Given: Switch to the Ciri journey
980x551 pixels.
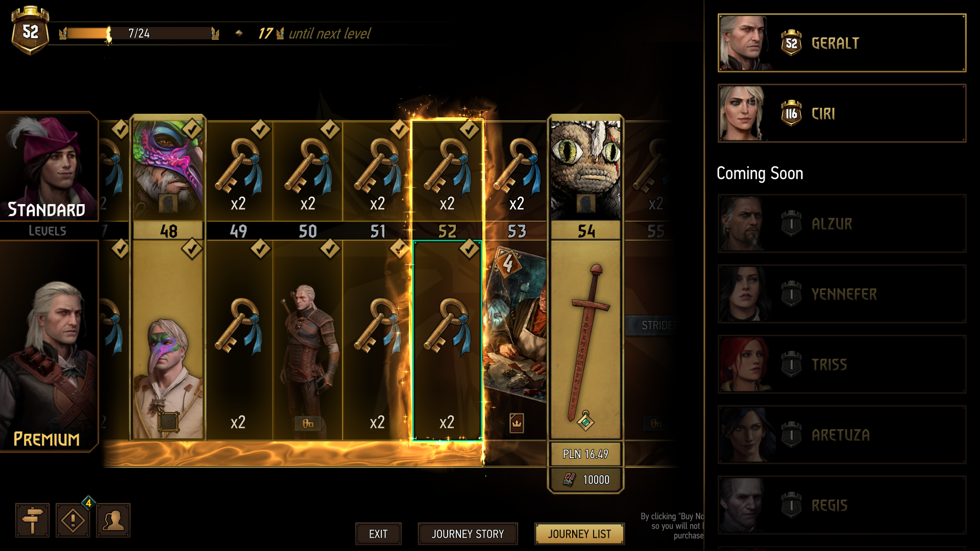Looking at the screenshot, I should (842, 113).
